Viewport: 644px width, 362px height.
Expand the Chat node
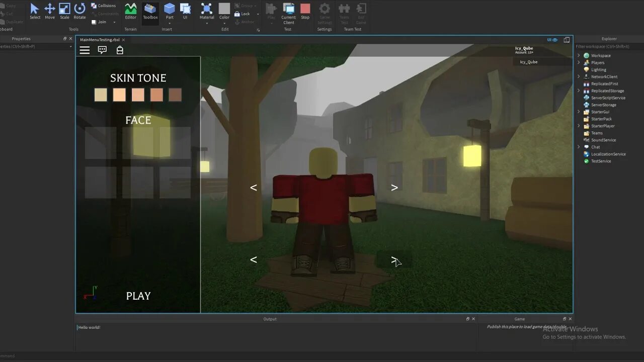tap(579, 147)
